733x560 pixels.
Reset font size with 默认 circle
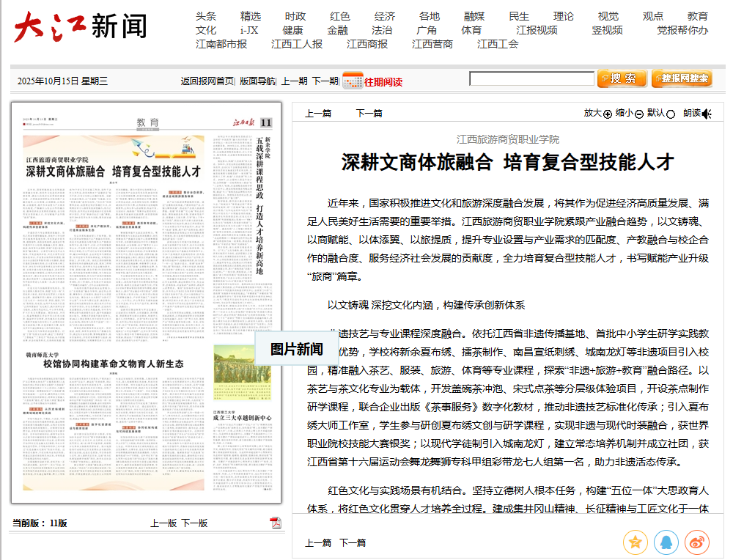[670, 114]
